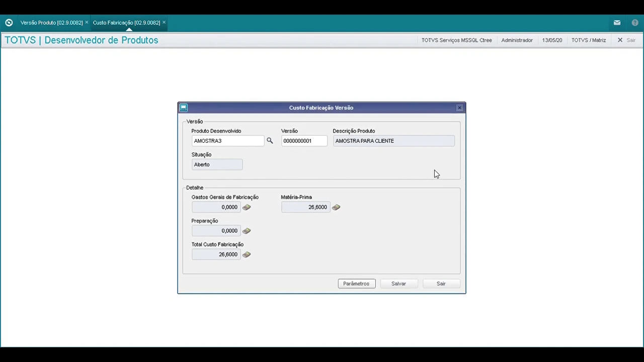Click the Produto Desenvolvido label
Image resolution: width=644 pixels, height=362 pixels.
tap(216, 131)
